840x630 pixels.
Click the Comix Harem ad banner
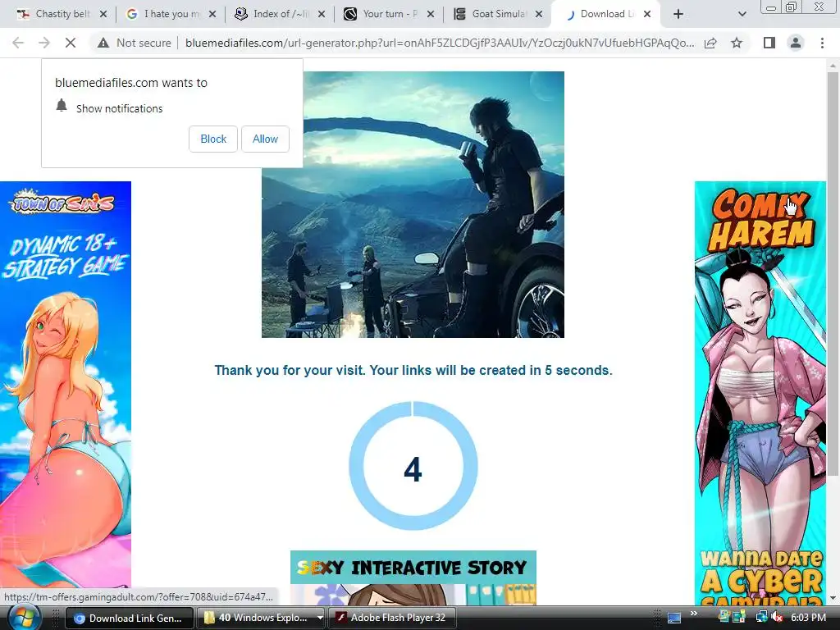click(x=760, y=394)
